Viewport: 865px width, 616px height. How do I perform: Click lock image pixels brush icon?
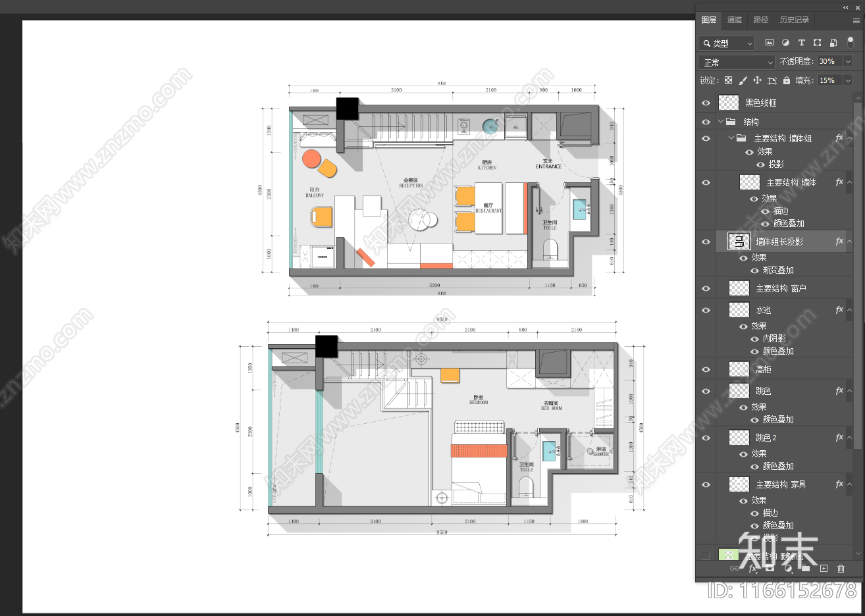pyautogui.click(x=743, y=80)
